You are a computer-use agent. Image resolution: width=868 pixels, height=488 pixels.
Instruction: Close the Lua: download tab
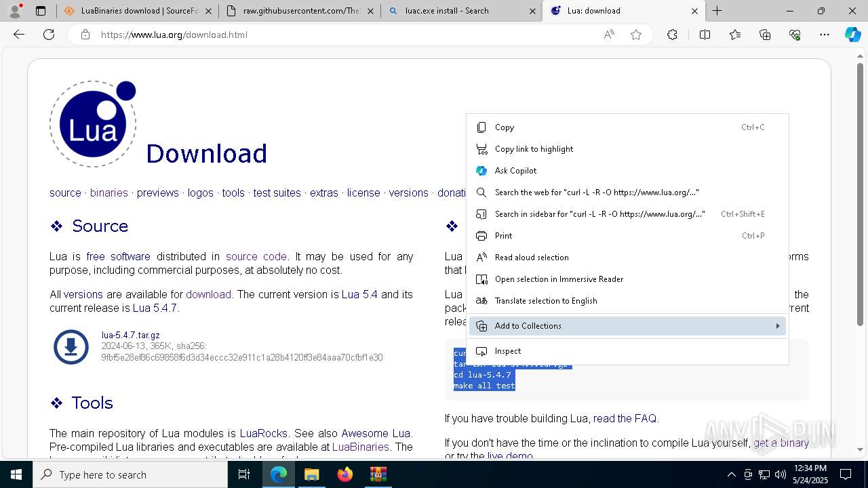pos(694,11)
